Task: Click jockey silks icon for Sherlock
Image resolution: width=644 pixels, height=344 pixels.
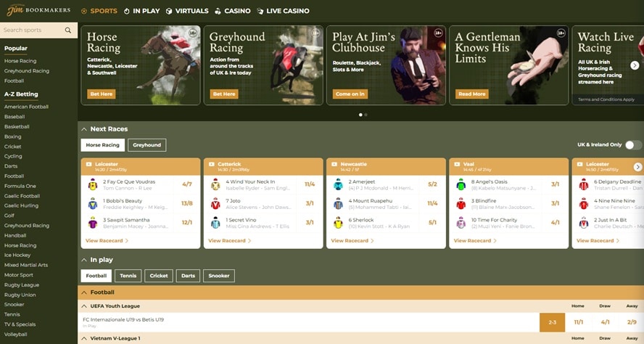Action: pyautogui.click(x=339, y=223)
